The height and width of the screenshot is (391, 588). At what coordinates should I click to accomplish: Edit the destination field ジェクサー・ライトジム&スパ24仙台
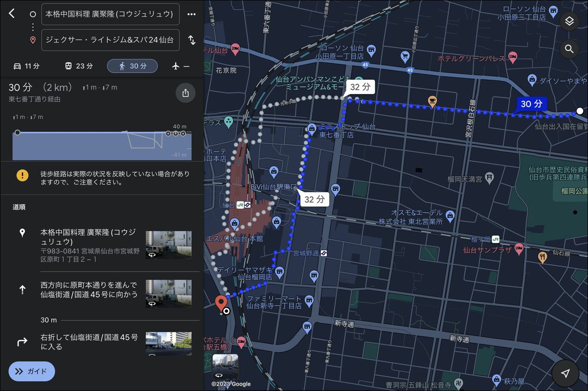tap(111, 40)
